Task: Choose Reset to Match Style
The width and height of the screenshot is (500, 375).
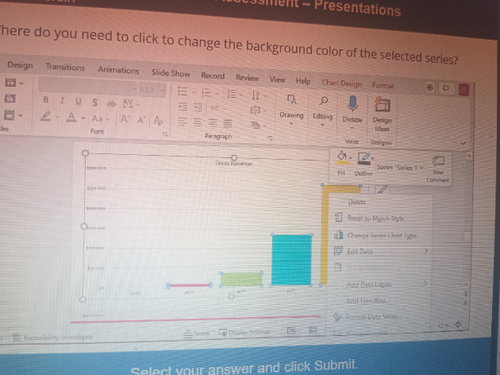Action: point(376,218)
